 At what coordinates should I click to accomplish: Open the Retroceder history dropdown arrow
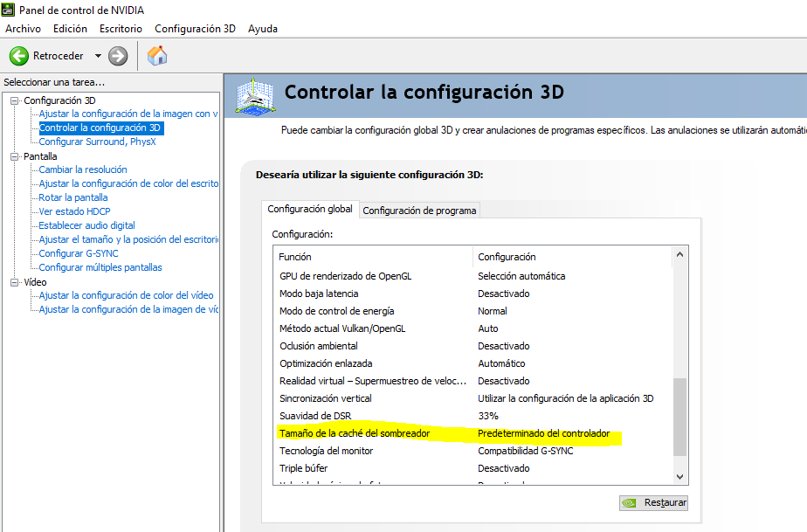pyautogui.click(x=98, y=56)
